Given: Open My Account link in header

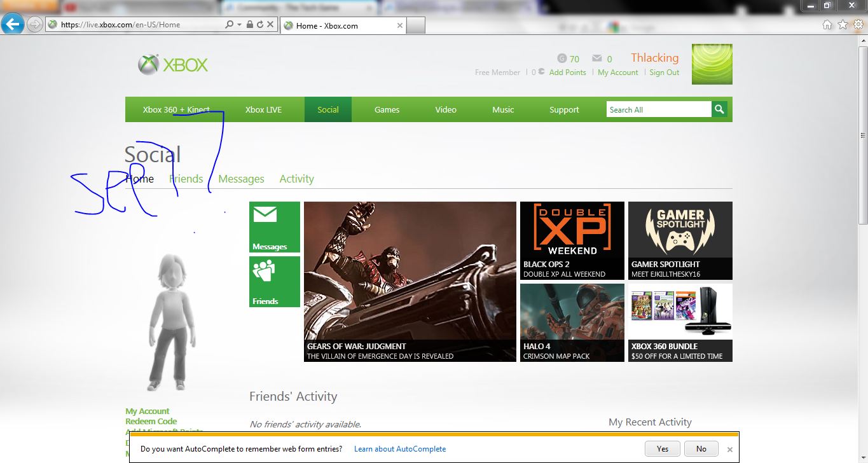Looking at the screenshot, I should pyautogui.click(x=617, y=73).
